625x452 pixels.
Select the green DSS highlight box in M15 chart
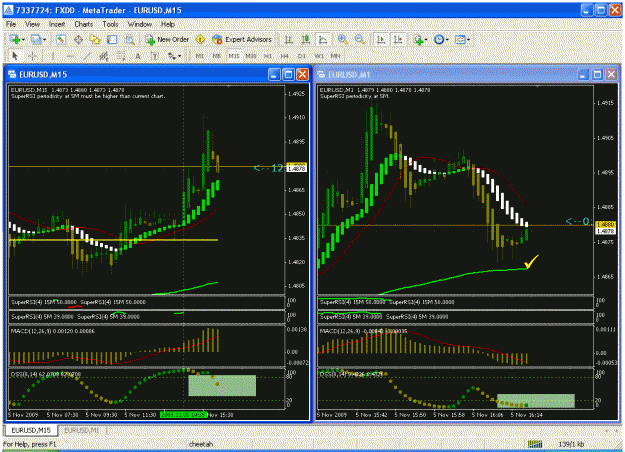[222, 385]
